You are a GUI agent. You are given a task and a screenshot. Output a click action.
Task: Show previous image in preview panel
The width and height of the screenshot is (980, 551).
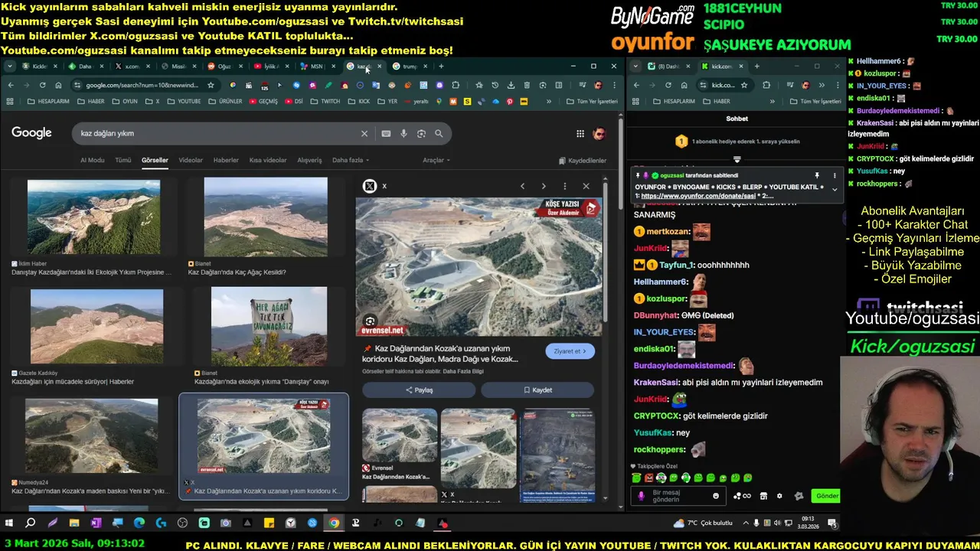[522, 186]
